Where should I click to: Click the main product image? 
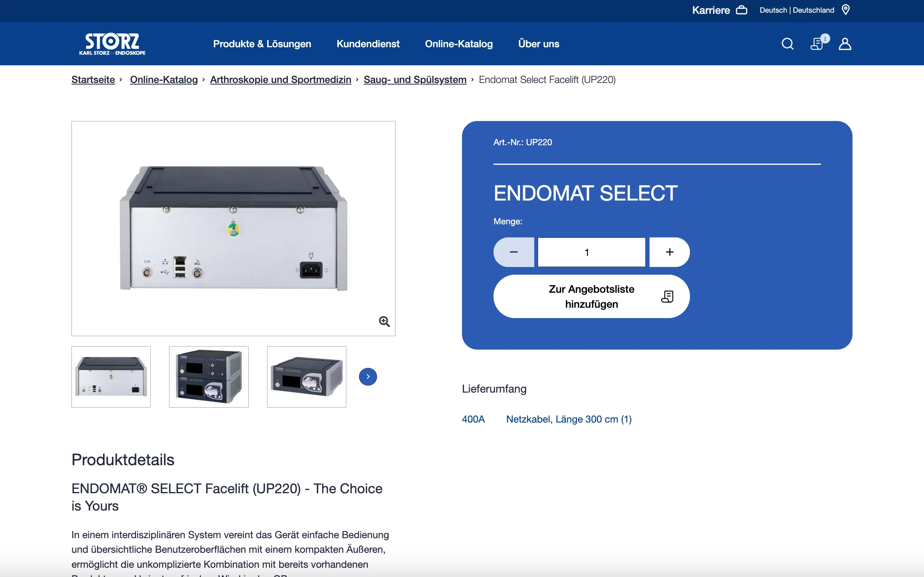233,228
